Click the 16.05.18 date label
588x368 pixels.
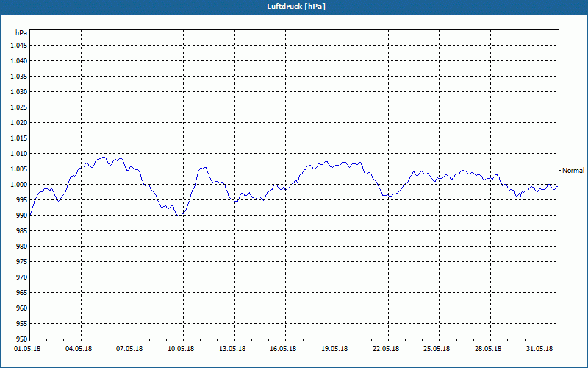[x=283, y=348]
